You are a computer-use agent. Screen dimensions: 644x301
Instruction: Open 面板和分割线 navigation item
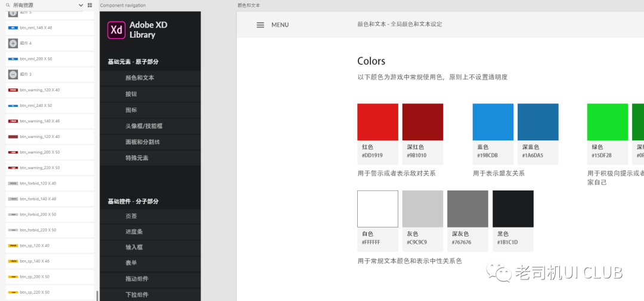[x=150, y=142]
